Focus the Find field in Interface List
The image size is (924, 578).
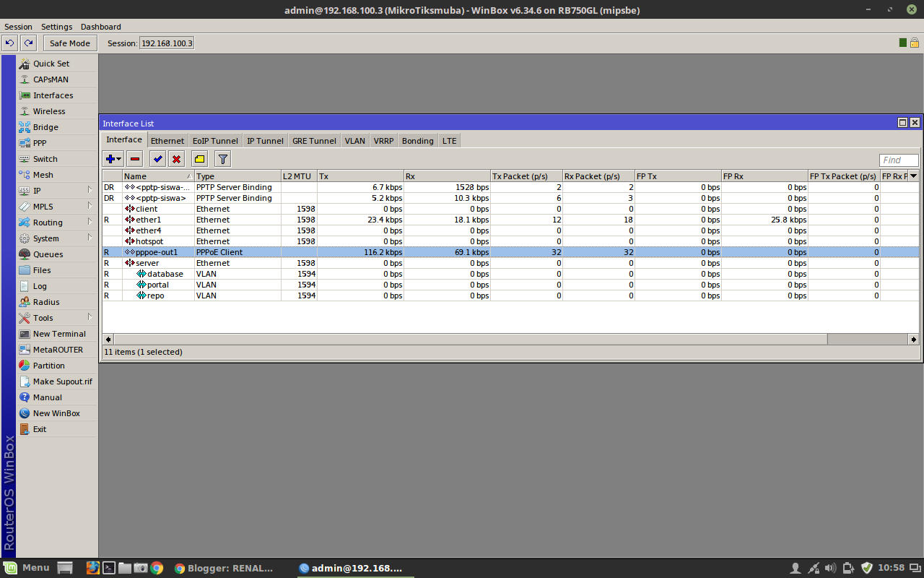(899, 160)
